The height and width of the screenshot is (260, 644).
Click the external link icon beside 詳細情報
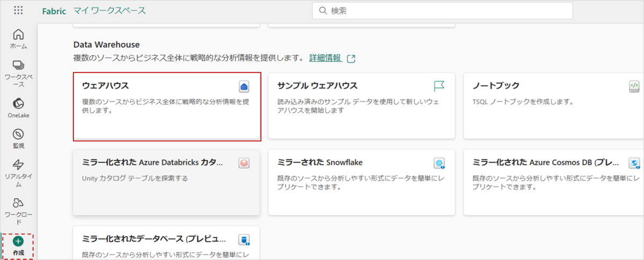(351, 58)
